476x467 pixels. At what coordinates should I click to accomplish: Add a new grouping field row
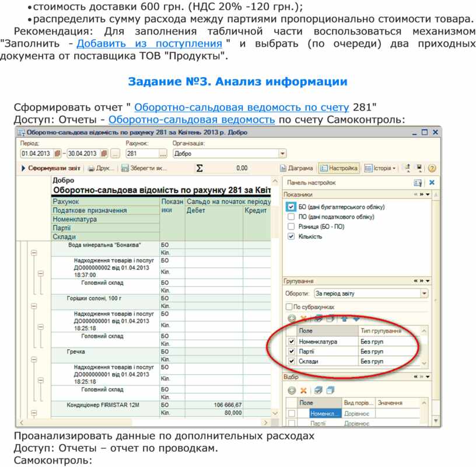[x=292, y=318]
